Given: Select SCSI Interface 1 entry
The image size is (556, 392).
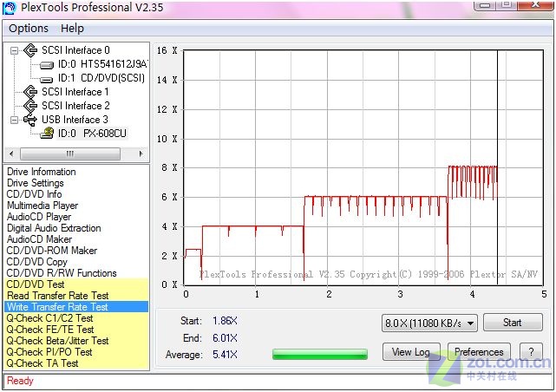Looking at the screenshot, I should [75, 92].
